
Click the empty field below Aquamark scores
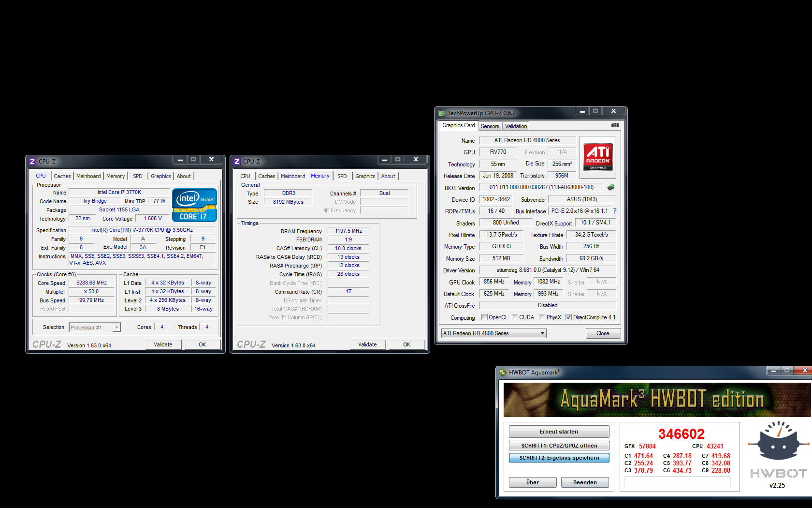click(678, 481)
